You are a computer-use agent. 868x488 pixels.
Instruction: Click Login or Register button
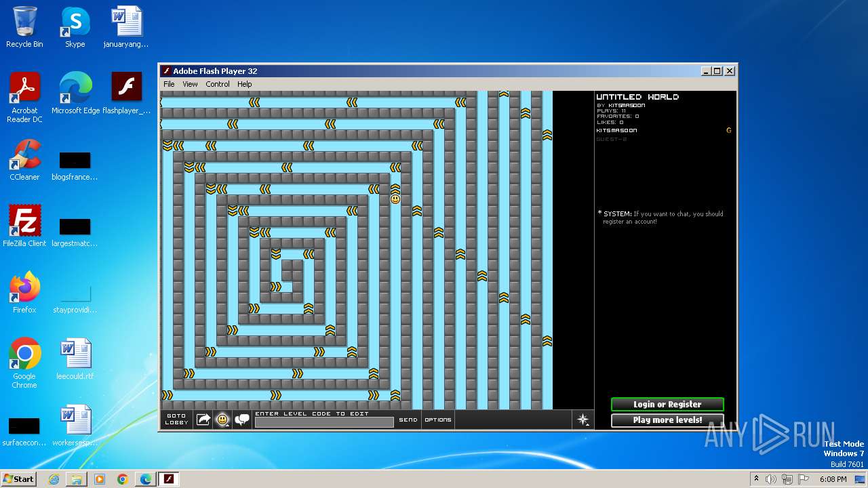(667, 404)
